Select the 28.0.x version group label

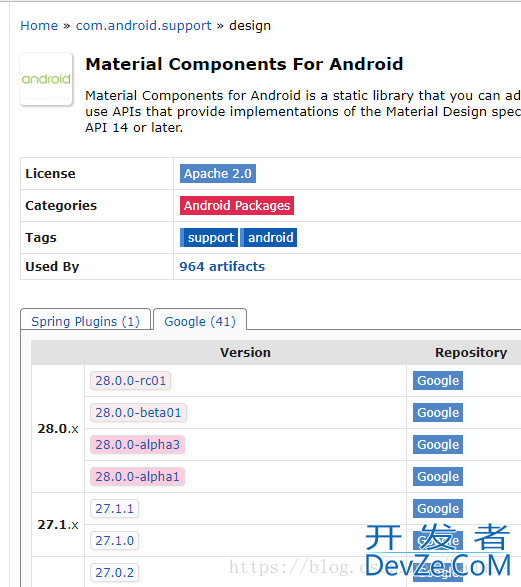click(58, 429)
